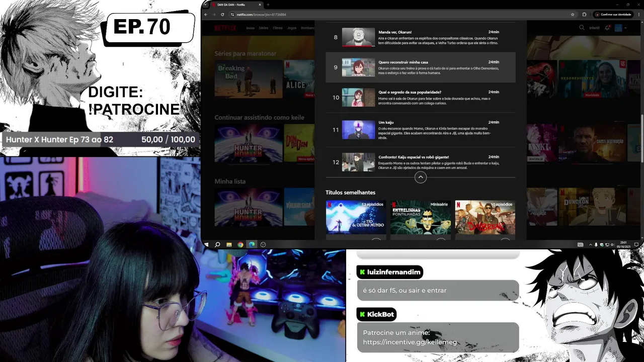
Task: Go to Netflix Filmes menu
Action: (x=278, y=28)
